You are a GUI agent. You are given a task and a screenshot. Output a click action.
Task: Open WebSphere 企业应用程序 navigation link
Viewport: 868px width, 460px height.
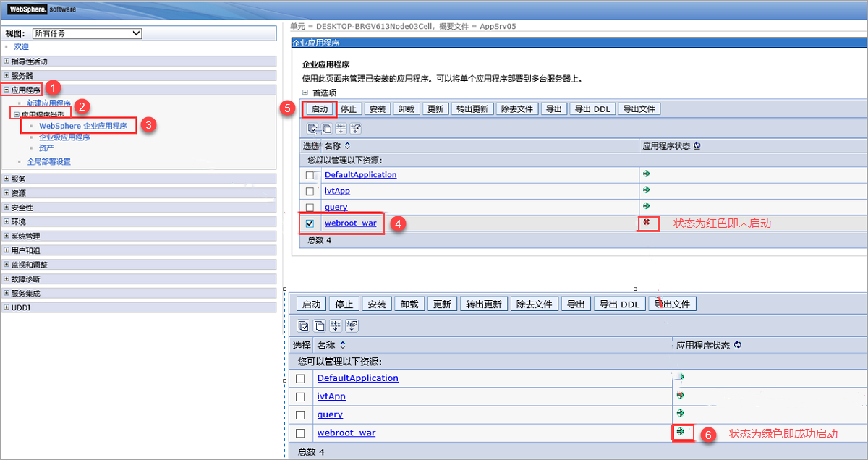tap(83, 126)
